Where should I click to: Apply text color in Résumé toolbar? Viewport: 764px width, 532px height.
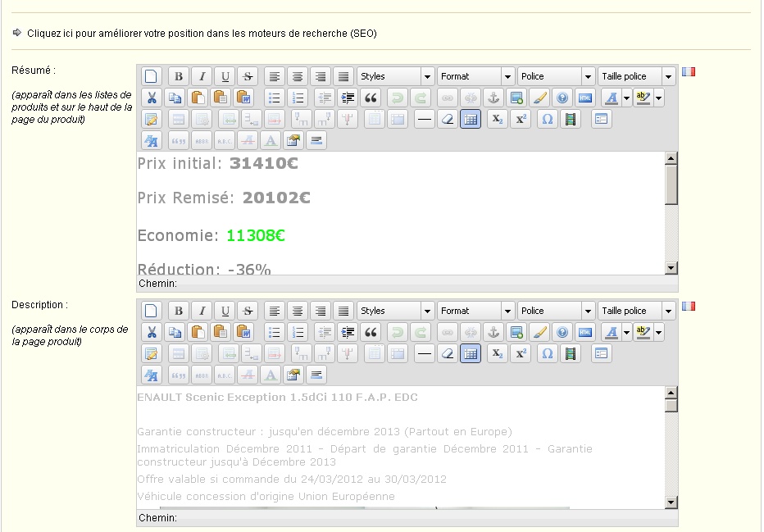(x=612, y=98)
